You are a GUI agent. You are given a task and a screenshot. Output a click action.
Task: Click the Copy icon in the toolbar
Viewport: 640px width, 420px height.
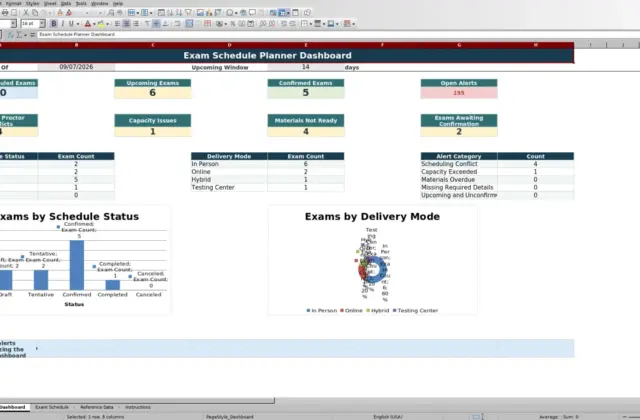point(35,13)
